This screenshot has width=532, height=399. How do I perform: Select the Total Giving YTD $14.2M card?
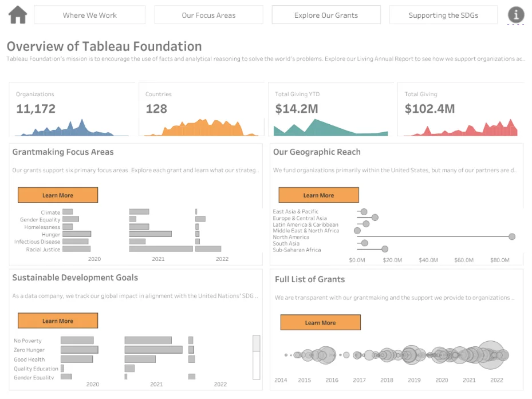331,109
